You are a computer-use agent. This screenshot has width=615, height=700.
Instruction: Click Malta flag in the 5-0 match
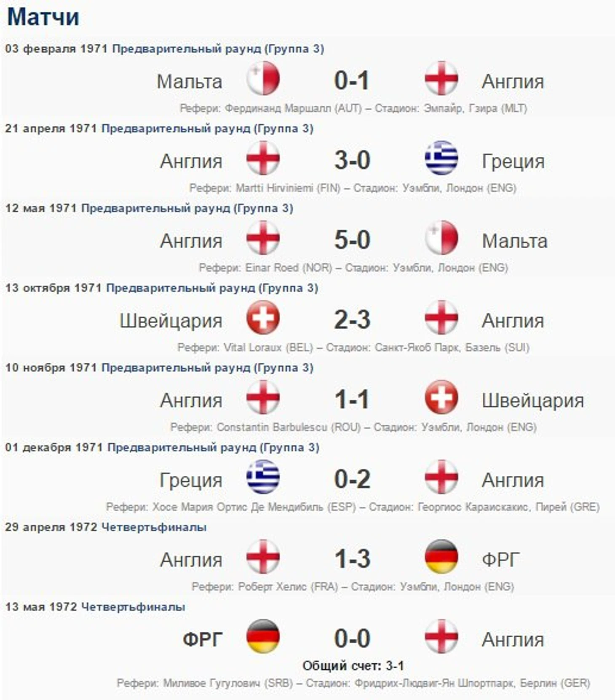(x=441, y=238)
